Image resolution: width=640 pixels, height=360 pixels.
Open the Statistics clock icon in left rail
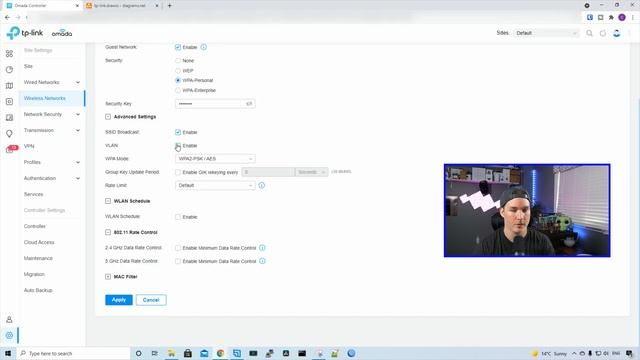tap(9, 70)
